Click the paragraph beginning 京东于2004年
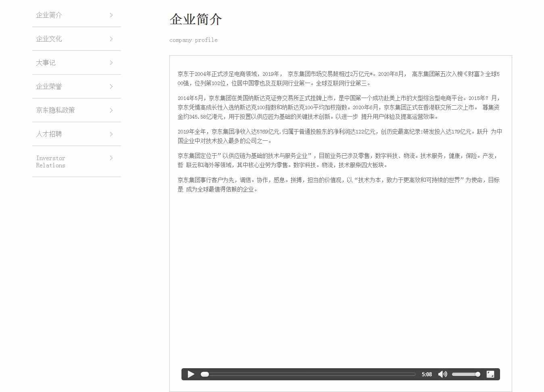The image size is (544, 392). pos(339,79)
